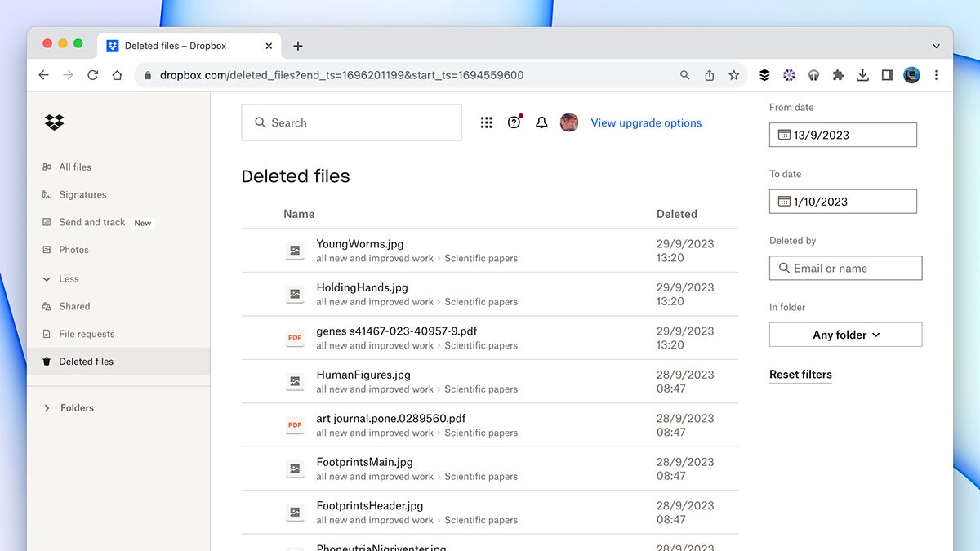Click the image icon next to YoungWorms.jpg
Screen dimensions: 980x551
pos(294,251)
